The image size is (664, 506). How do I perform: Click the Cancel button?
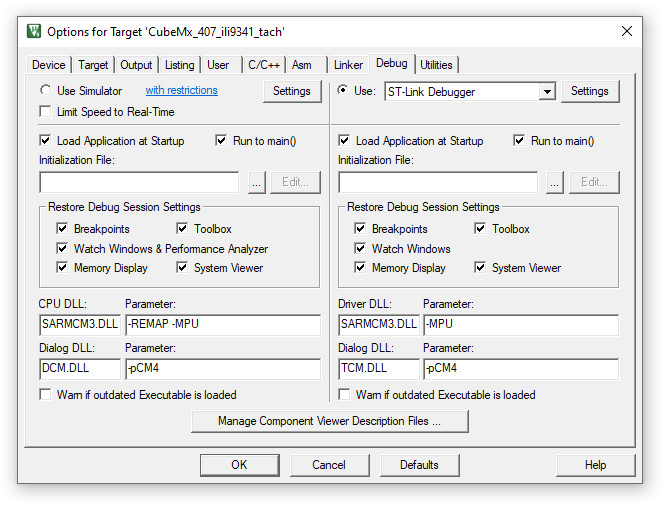pos(329,465)
